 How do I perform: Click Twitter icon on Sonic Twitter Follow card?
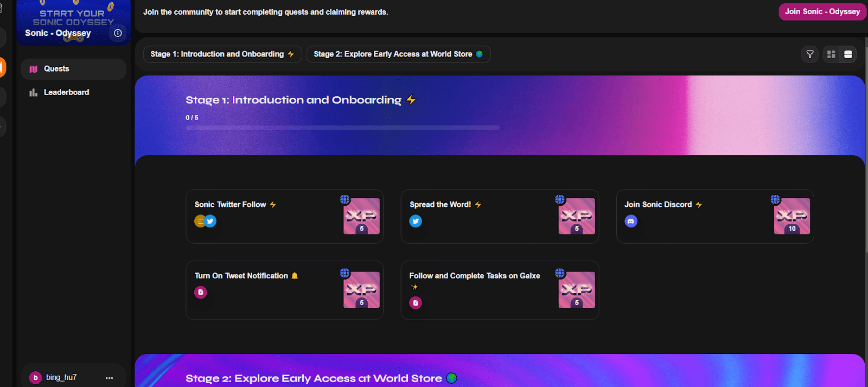pos(210,221)
